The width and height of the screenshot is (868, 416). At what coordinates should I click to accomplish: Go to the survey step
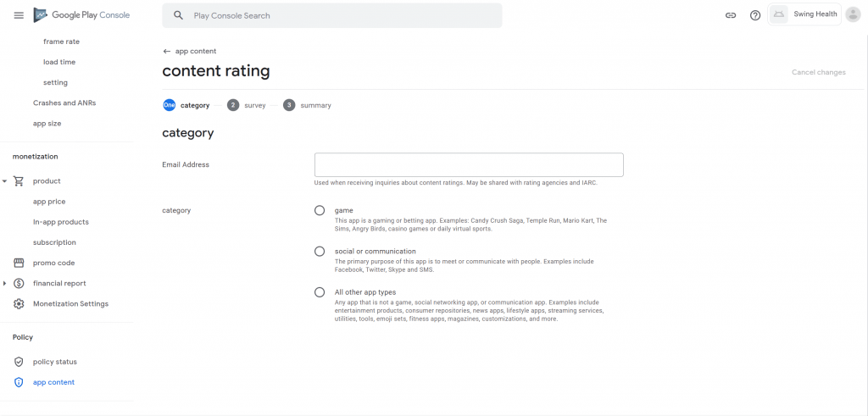tap(247, 105)
